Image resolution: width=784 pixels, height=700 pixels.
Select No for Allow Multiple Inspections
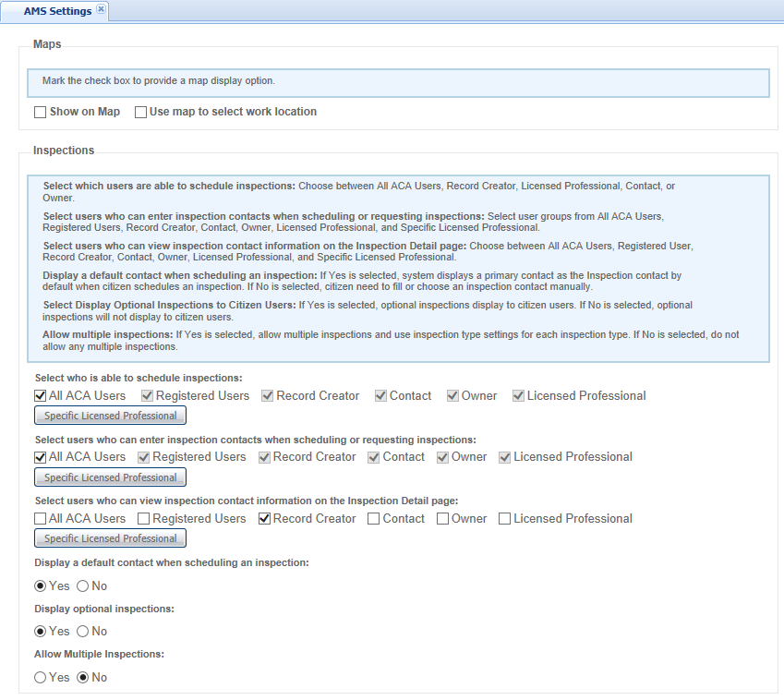pyautogui.click(x=83, y=678)
